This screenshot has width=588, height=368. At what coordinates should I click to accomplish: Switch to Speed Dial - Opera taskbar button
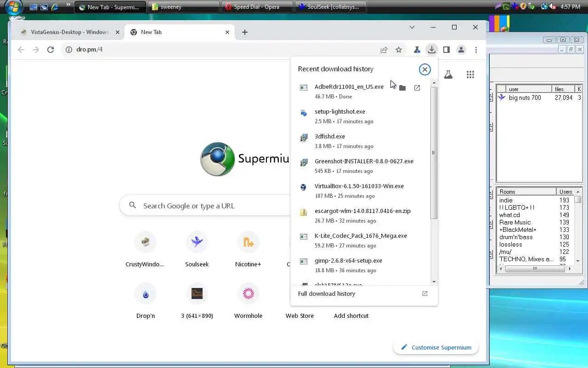257,7
